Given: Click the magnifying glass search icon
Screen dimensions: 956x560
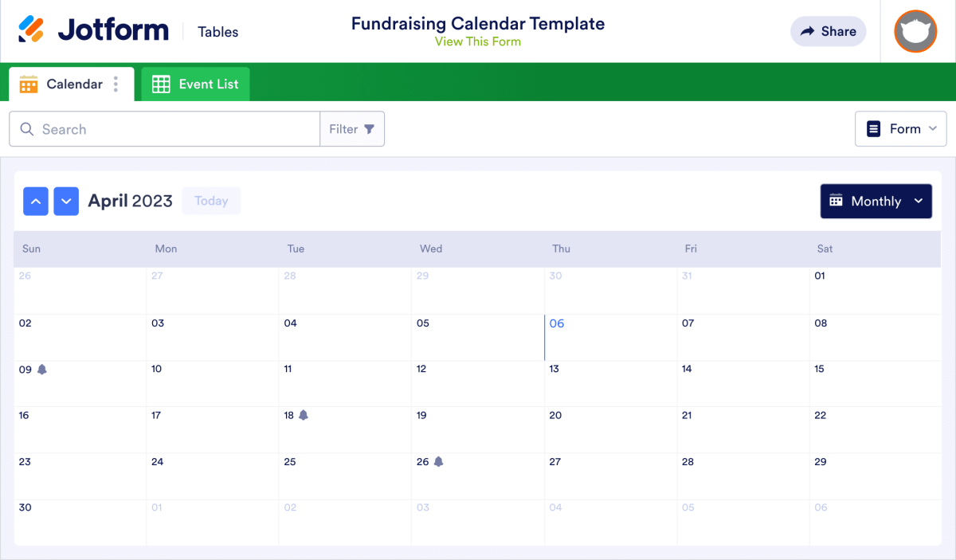Looking at the screenshot, I should tap(28, 128).
